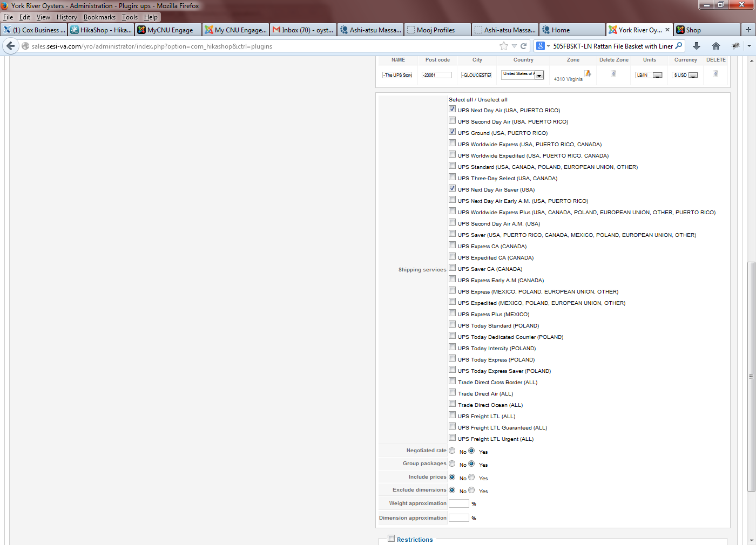Image resolution: width=756 pixels, height=545 pixels.
Task: Open the toolbar overflow arrow at far right
Action: pyautogui.click(x=749, y=46)
